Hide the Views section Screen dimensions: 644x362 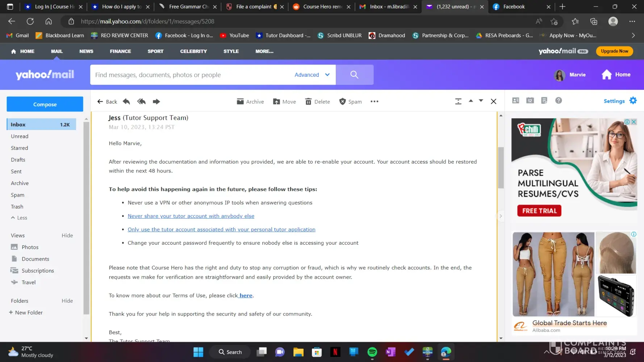[x=67, y=235]
